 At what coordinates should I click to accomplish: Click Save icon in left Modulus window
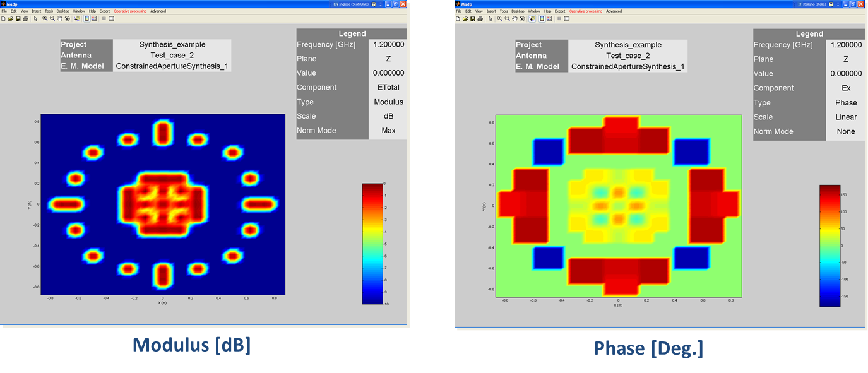click(18, 18)
